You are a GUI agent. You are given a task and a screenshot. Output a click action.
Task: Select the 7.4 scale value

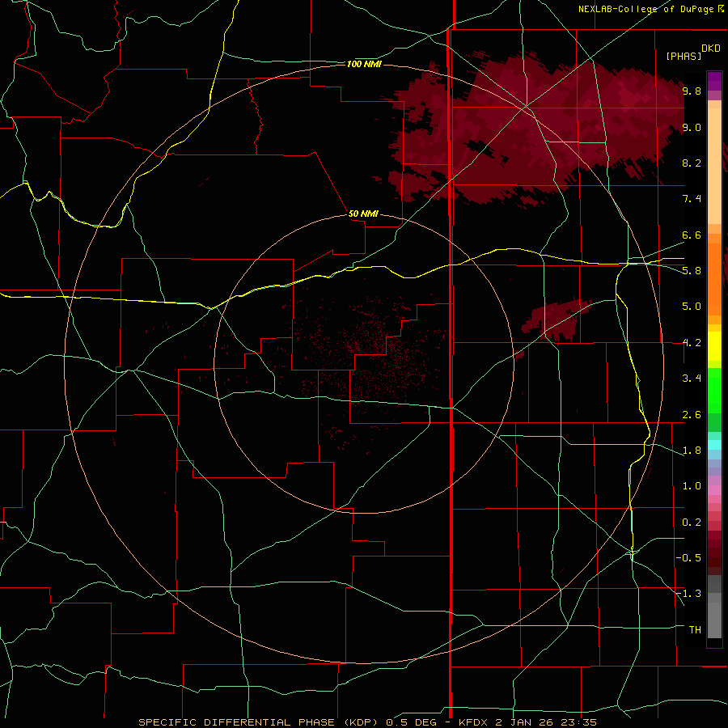click(x=692, y=199)
